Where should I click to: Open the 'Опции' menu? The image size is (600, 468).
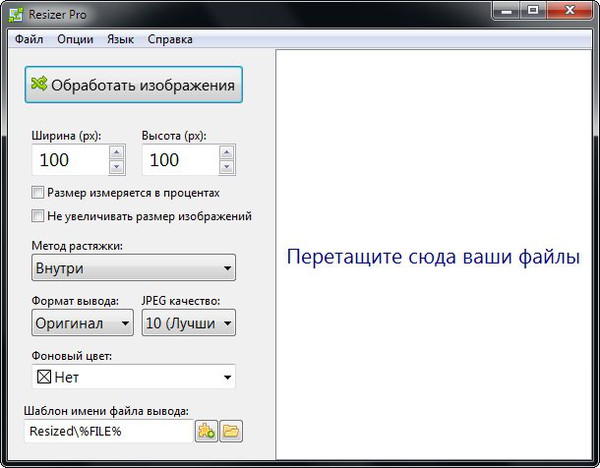[76, 39]
